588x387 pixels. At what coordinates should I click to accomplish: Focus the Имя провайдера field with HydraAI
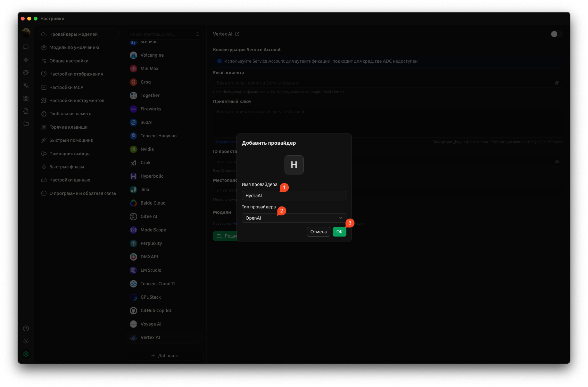click(294, 196)
